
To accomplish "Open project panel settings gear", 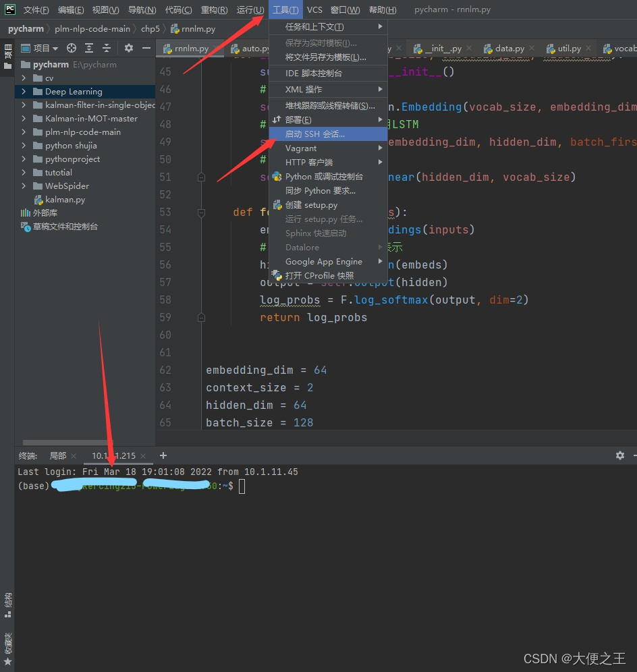I will (x=129, y=48).
